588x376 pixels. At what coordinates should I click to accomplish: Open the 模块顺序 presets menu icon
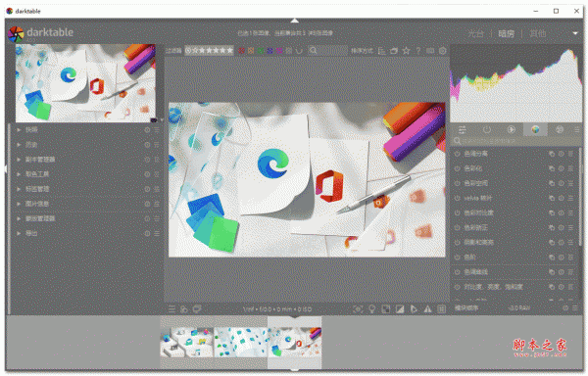(x=575, y=307)
